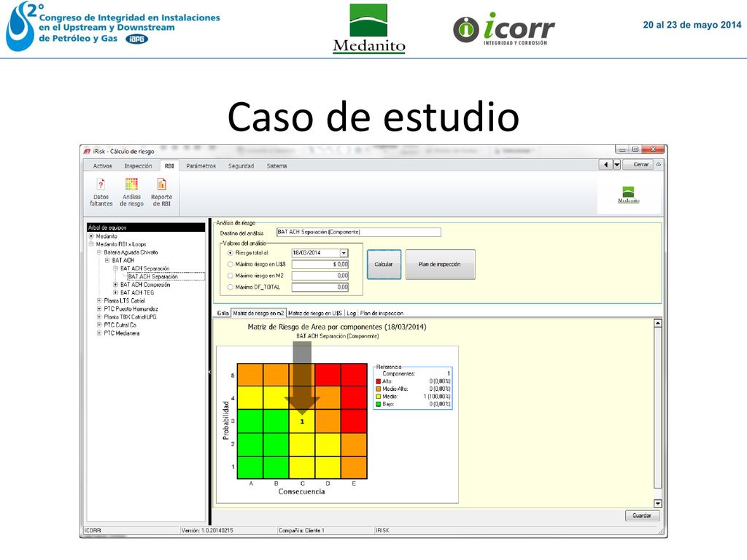Image resolution: width=747 pixels, height=560 pixels.
Task: Select the Máximo DF_TOTAL radio button
Action: (x=231, y=287)
